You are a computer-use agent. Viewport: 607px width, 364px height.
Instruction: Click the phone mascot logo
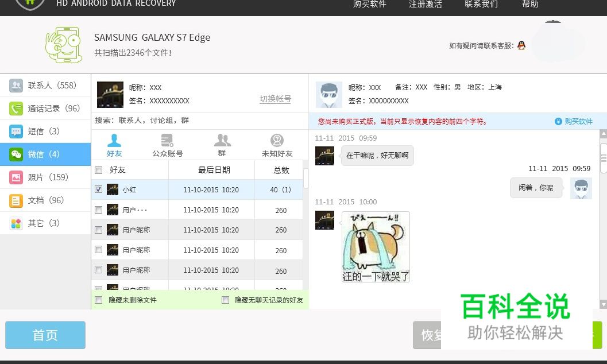(64, 45)
